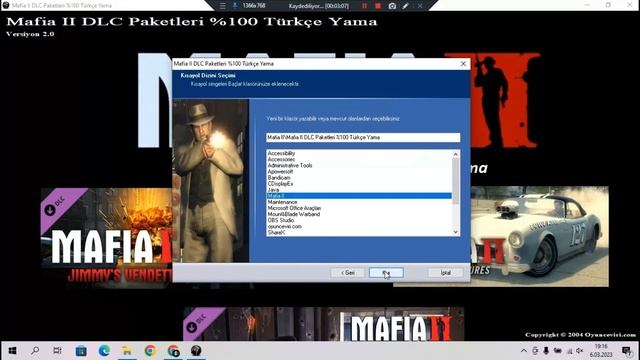Activate the Bandicam drawing pencil tool
This screenshot has height=360, width=640.
click(x=405, y=6)
